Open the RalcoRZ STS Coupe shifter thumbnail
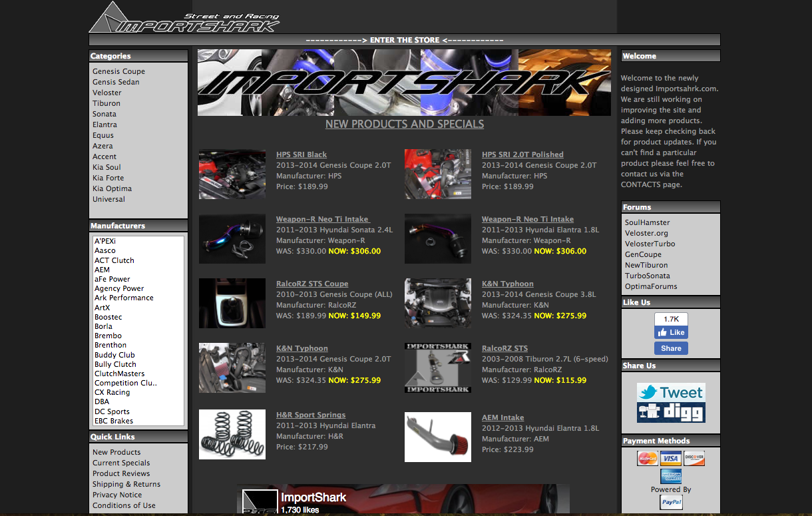This screenshot has height=516, width=812. (x=232, y=304)
